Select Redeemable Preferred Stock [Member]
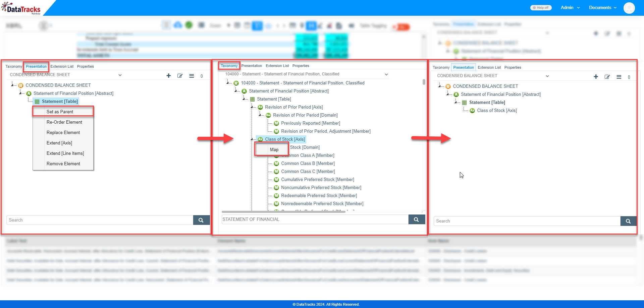 319,196
